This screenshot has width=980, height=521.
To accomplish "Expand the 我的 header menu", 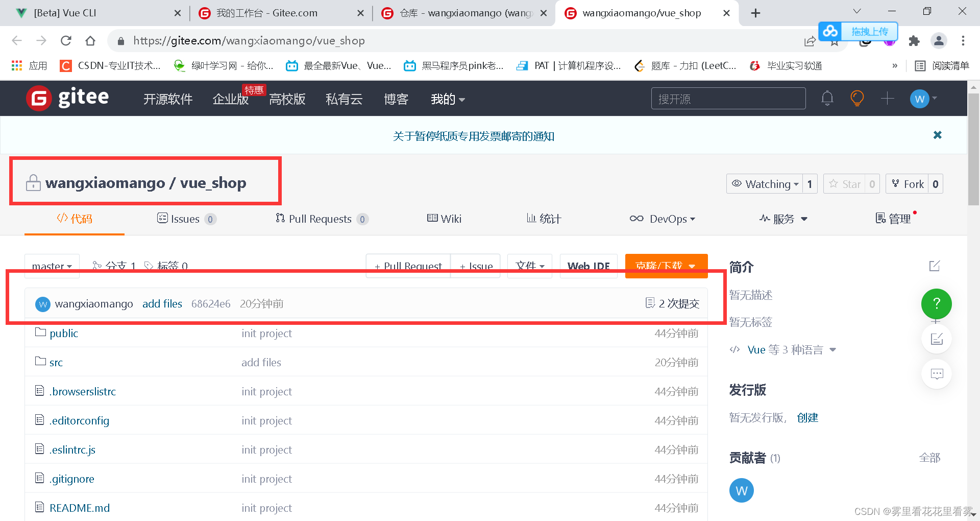I will click(x=448, y=99).
